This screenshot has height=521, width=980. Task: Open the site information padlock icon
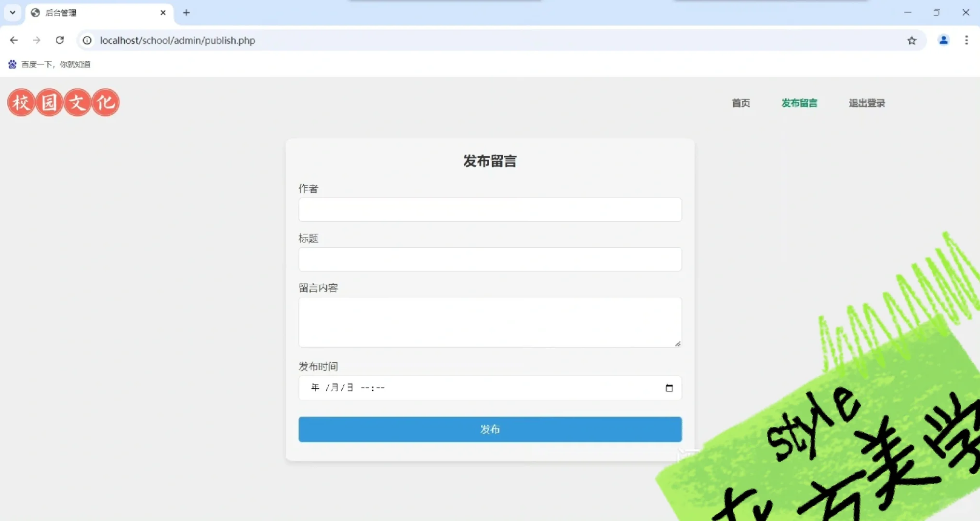(87, 41)
